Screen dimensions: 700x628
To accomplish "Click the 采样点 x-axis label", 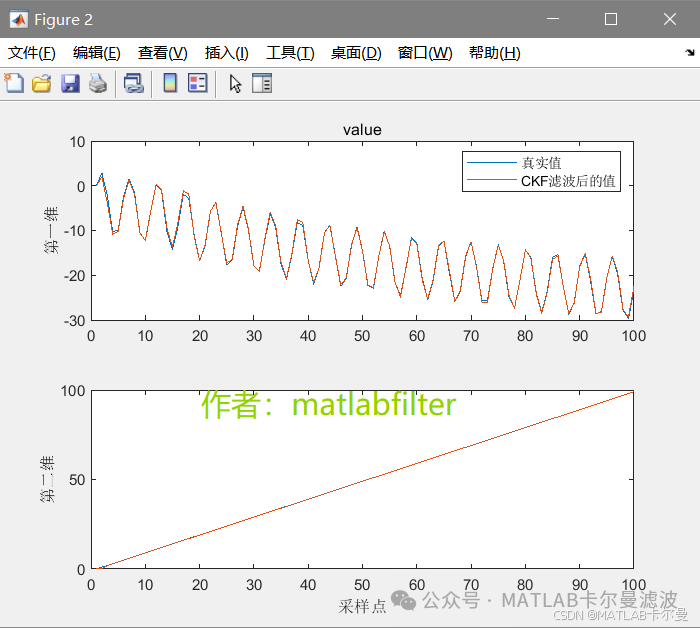I will pyautogui.click(x=362, y=606).
